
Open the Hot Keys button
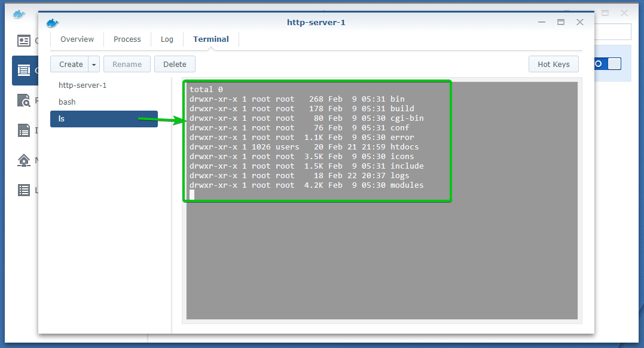(553, 65)
